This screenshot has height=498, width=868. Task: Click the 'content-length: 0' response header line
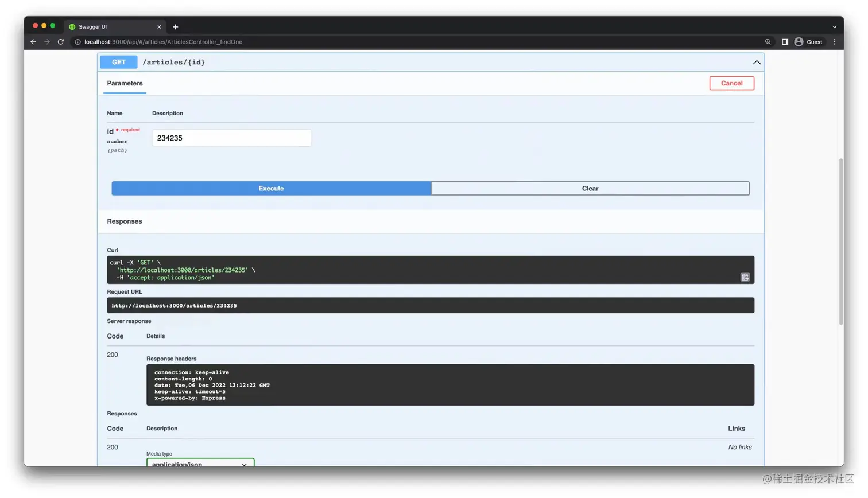coord(183,379)
